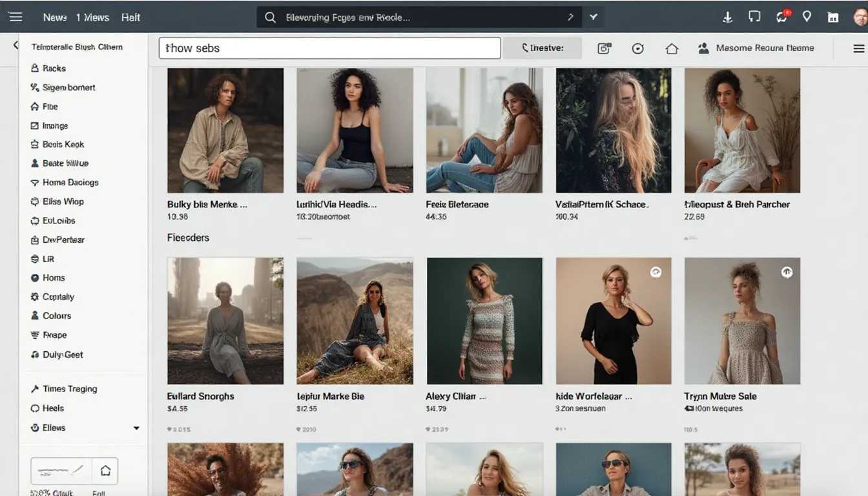
Task: Click badge icon on hide Worfelaaar photo
Action: (x=656, y=273)
